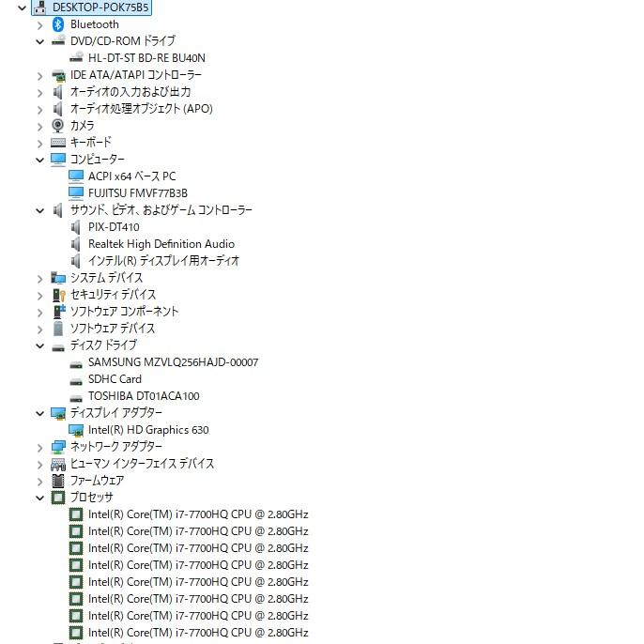
Task: Expand the ネットワーク アダプター category
Action: pyautogui.click(x=39, y=448)
